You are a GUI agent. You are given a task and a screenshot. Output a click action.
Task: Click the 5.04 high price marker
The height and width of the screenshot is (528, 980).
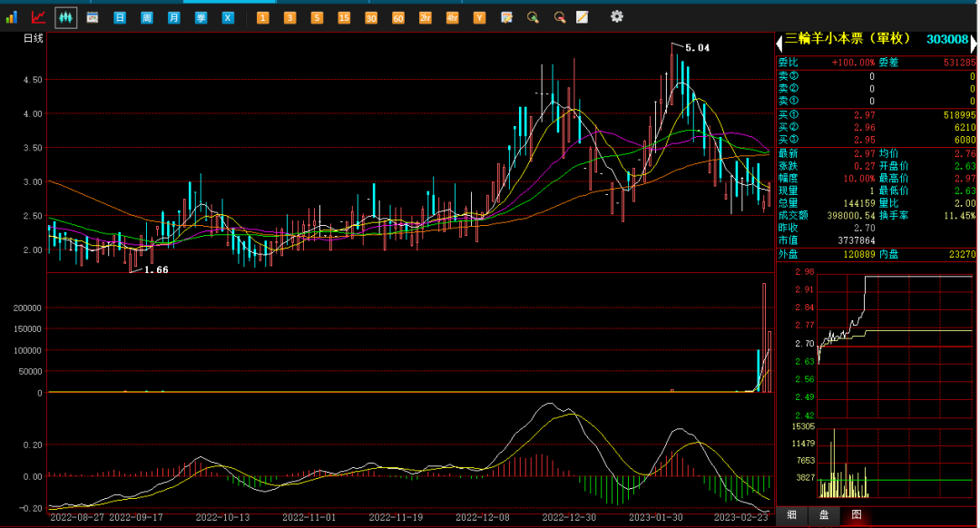tap(697, 47)
